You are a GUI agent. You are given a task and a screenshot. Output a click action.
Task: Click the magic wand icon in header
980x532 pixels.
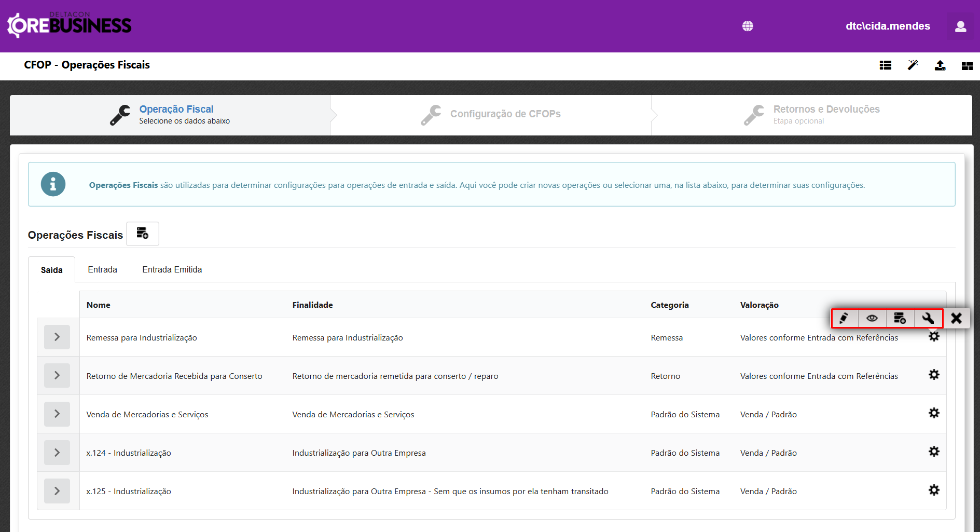[x=913, y=65]
